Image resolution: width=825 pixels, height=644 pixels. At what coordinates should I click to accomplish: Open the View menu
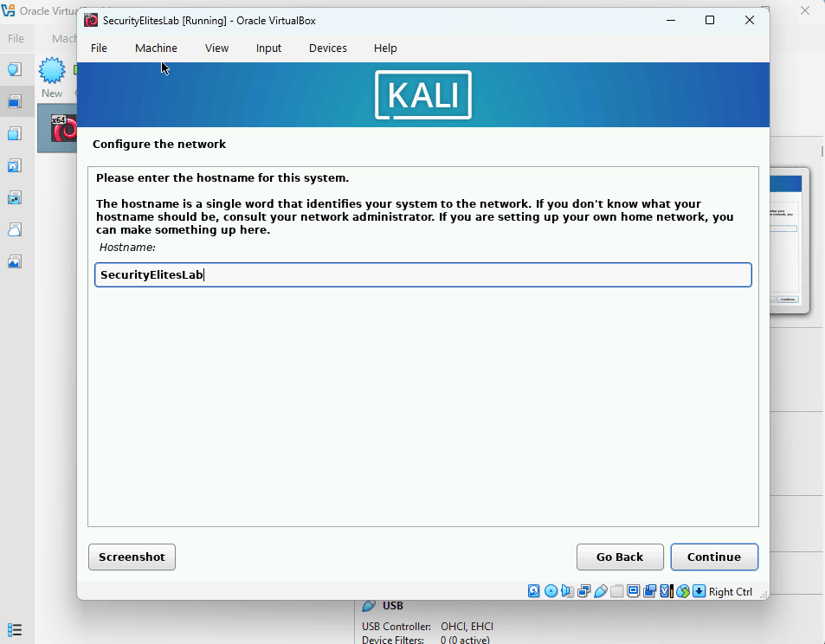[x=216, y=48]
